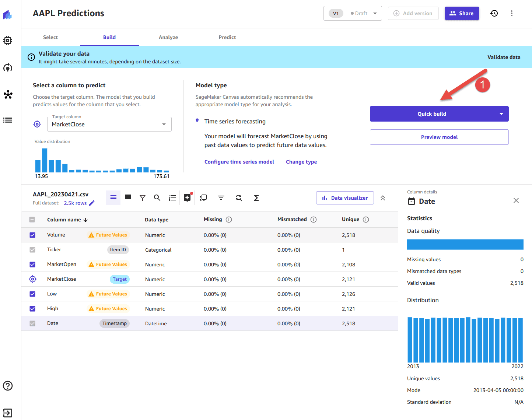Click the MarketClose target icon in row

click(x=33, y=279)
